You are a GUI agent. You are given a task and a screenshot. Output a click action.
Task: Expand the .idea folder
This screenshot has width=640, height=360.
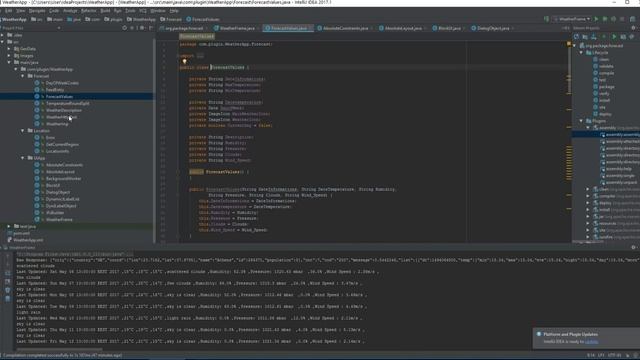coord(2,35)
